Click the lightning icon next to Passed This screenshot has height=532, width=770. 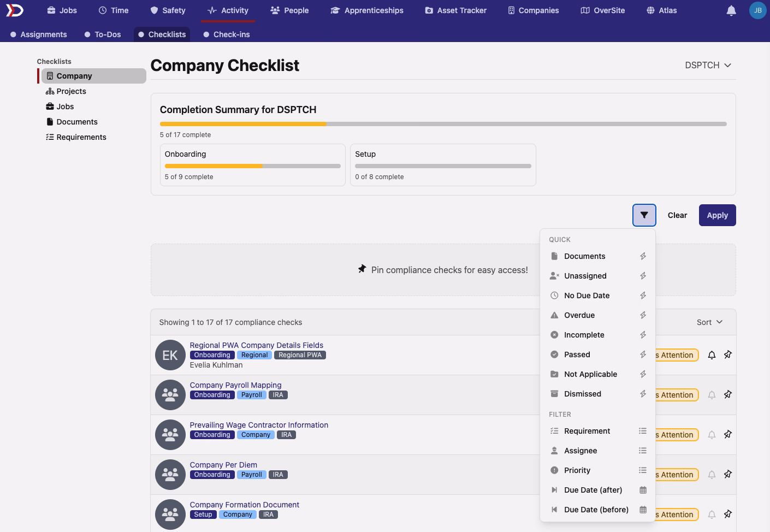point(643,354)
